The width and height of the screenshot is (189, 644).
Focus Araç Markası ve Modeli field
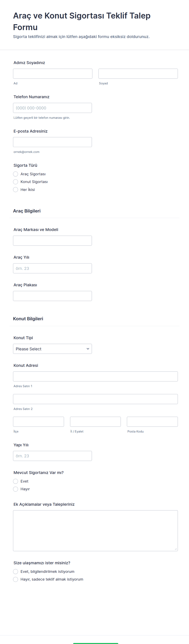point(52,241)
